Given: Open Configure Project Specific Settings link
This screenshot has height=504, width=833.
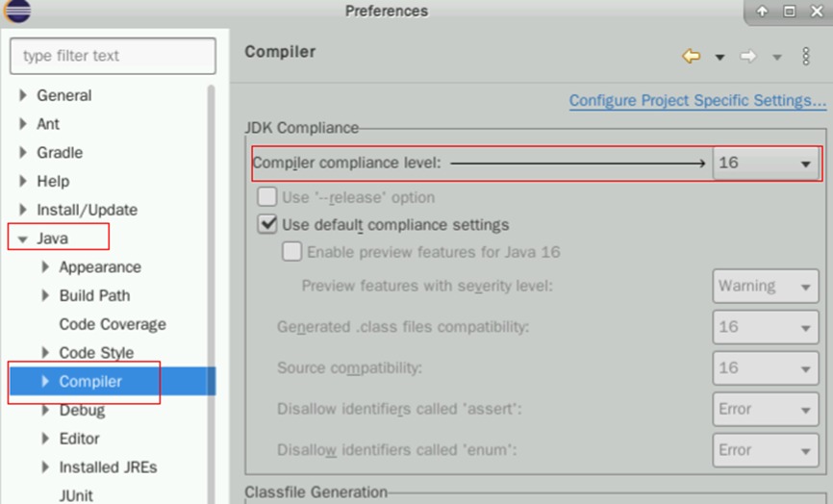Looking at the screenshot, I should tap(697, 100).
